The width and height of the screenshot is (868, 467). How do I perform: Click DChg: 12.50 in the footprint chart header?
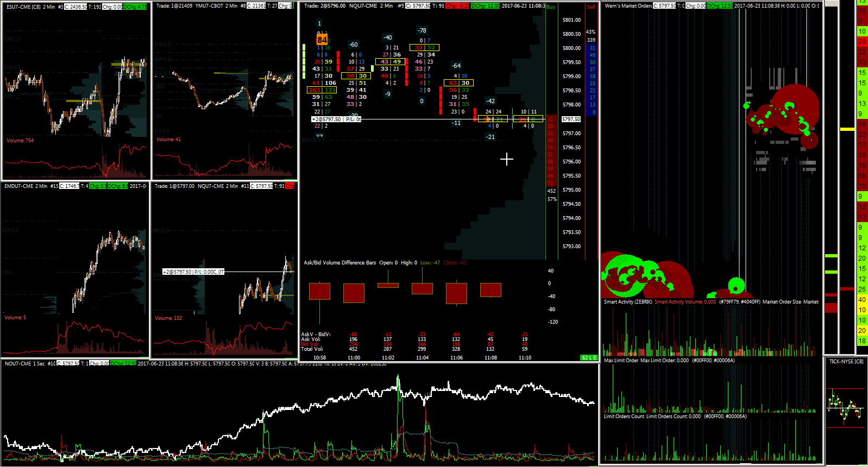pos(486,6)
